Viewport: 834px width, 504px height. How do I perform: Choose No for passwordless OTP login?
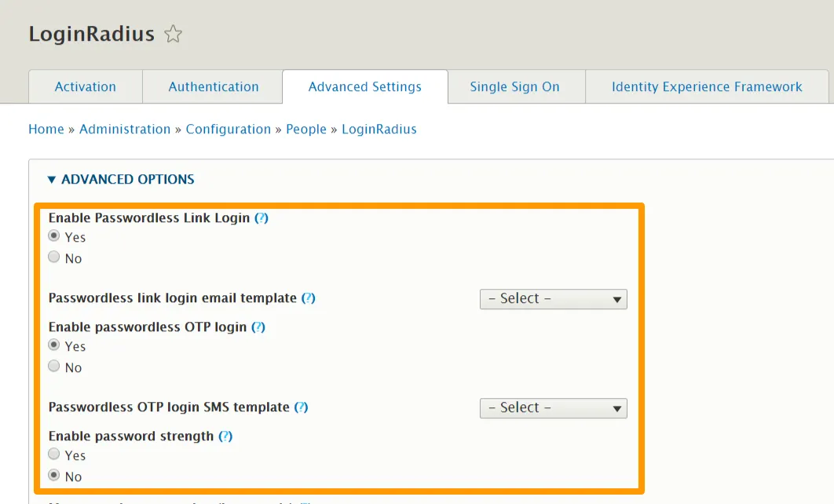click(x=54, y=367)
